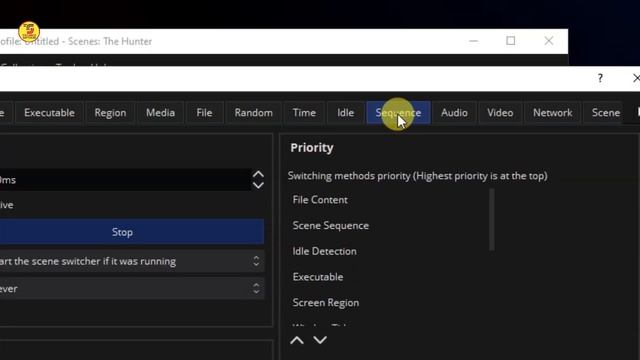Click the priority list scrollbar
This screenshot has height=360, width=640.
click(492, 220)
